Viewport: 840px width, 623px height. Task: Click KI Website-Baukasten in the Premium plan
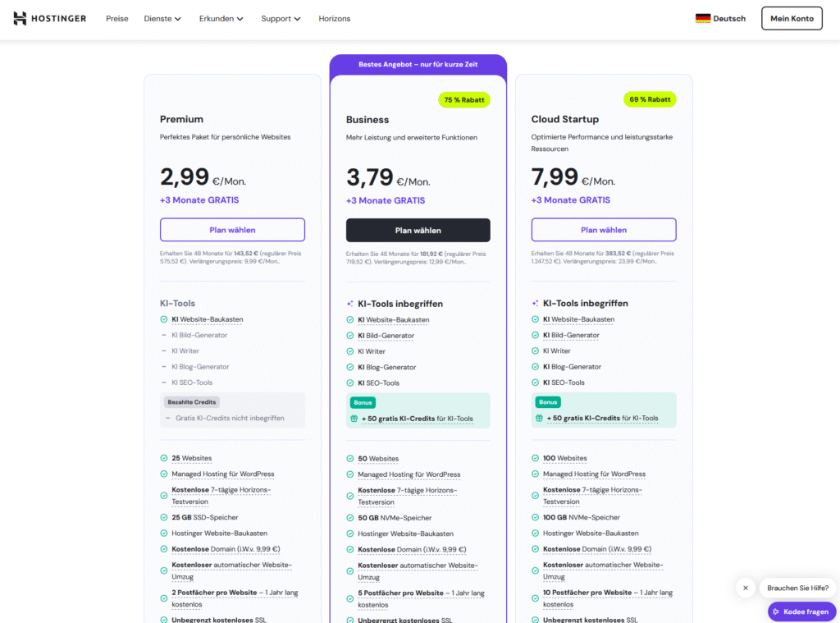point(208,319)
